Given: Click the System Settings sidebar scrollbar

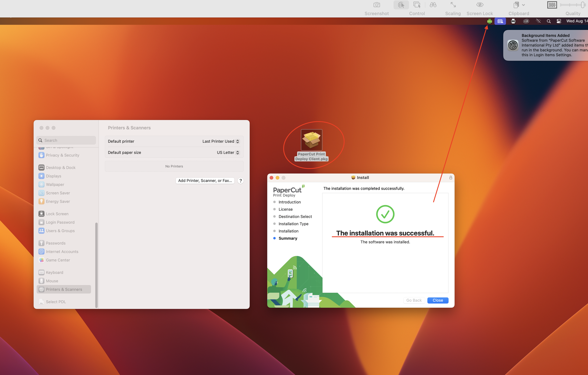Looking at the screenshot, I should coord(96,265).
